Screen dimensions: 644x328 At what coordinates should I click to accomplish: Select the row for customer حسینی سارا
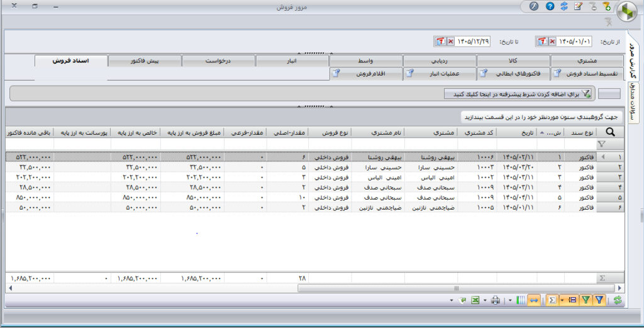pos(314,167)
